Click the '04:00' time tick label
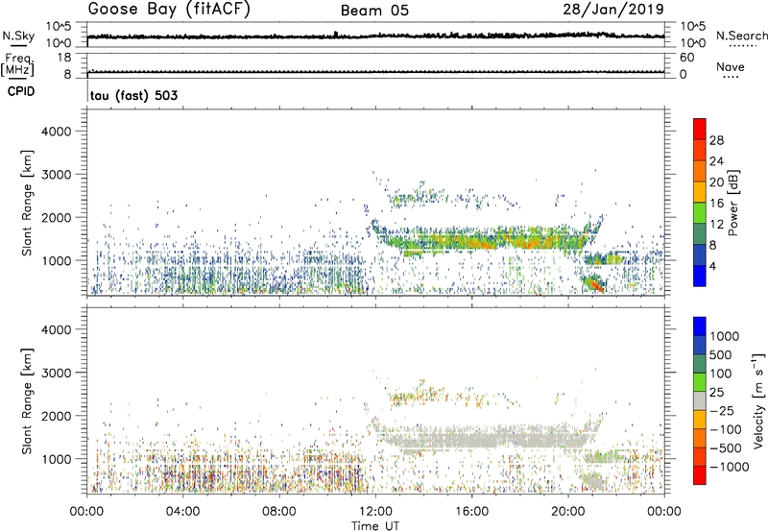 tap(182, 512)
